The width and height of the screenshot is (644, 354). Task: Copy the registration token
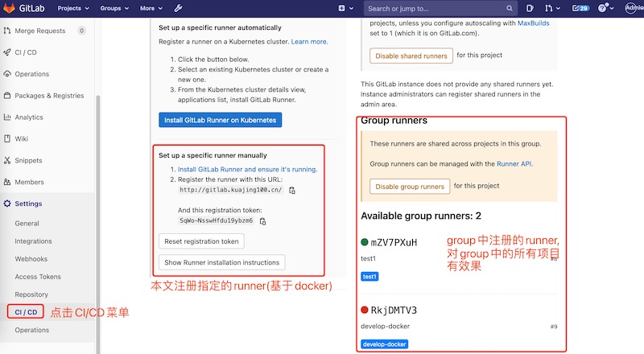[263, 221]
